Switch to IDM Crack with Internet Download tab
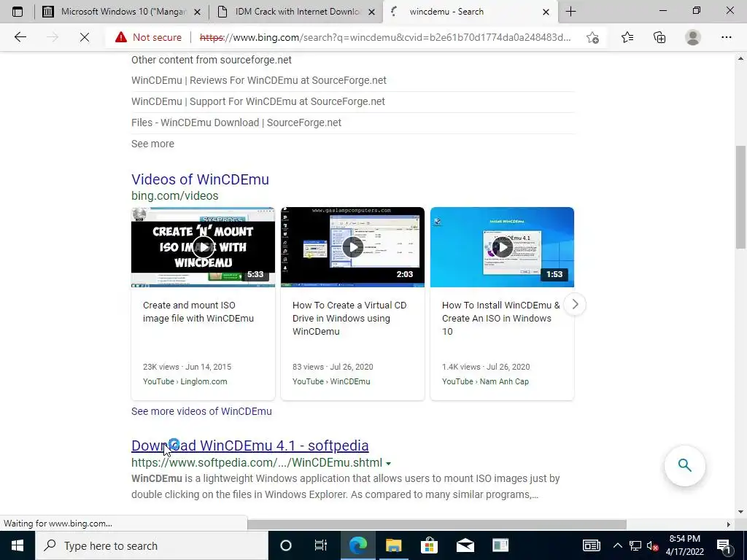 (x=295, y=12)
